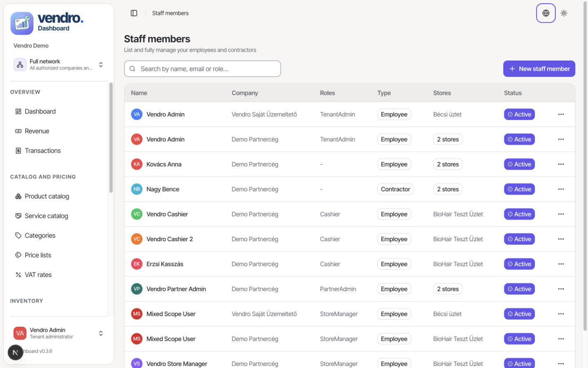Sort by the Name column header
This screenshot has width=588, height=368.
139,93
